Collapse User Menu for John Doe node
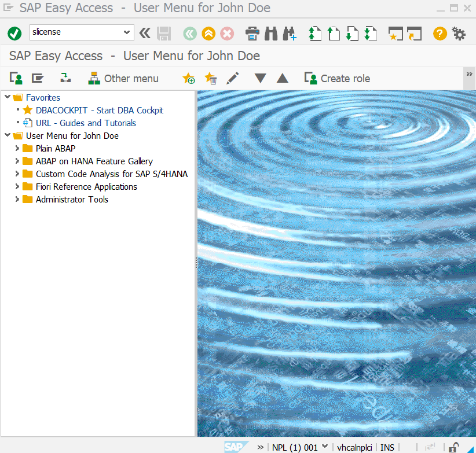 [8, 135]
